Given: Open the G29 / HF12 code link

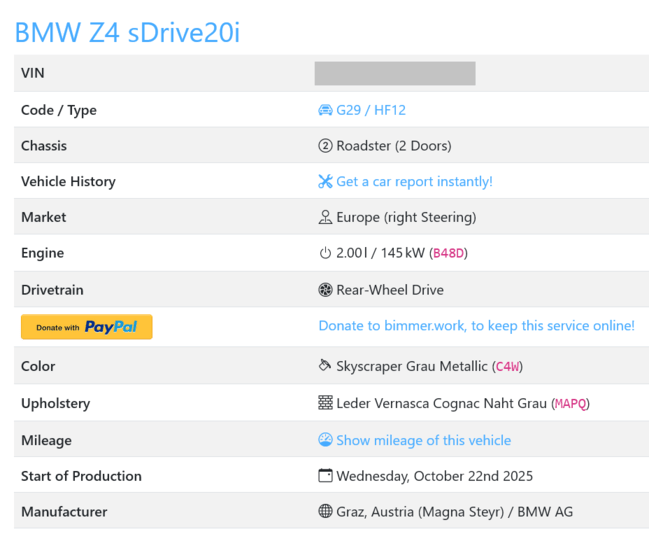Looking at the screenshot, I should [x=371, y=110].
